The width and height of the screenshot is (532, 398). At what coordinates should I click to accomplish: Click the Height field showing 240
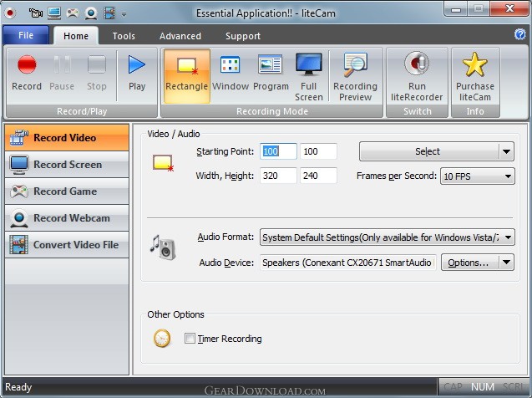318,176
